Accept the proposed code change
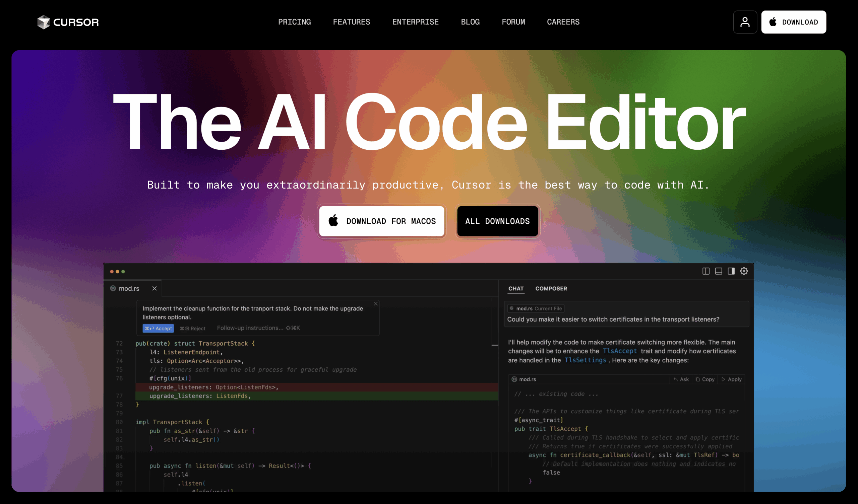The width and height of the screenshot is (858, 504). pos(158,329)
